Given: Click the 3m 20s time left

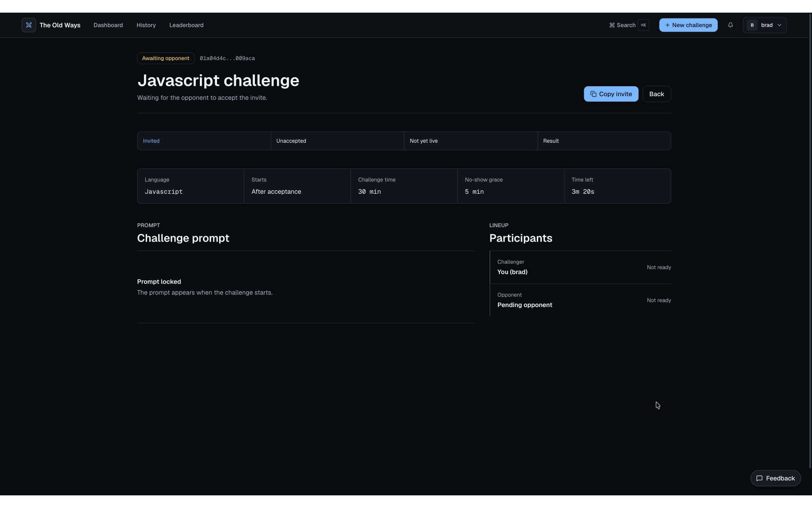Looking at the screenshot, I should click(583, 192).
